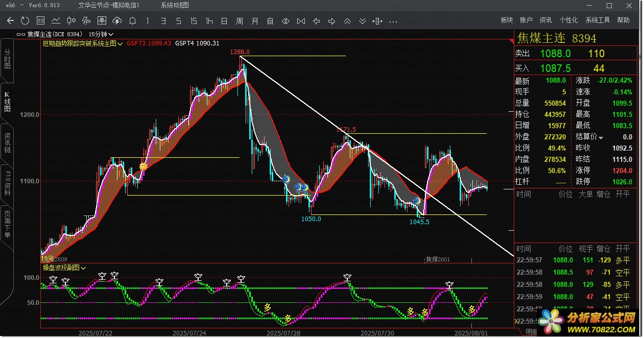Switch to the F10资料 side tab

click(x=7, y=184)
